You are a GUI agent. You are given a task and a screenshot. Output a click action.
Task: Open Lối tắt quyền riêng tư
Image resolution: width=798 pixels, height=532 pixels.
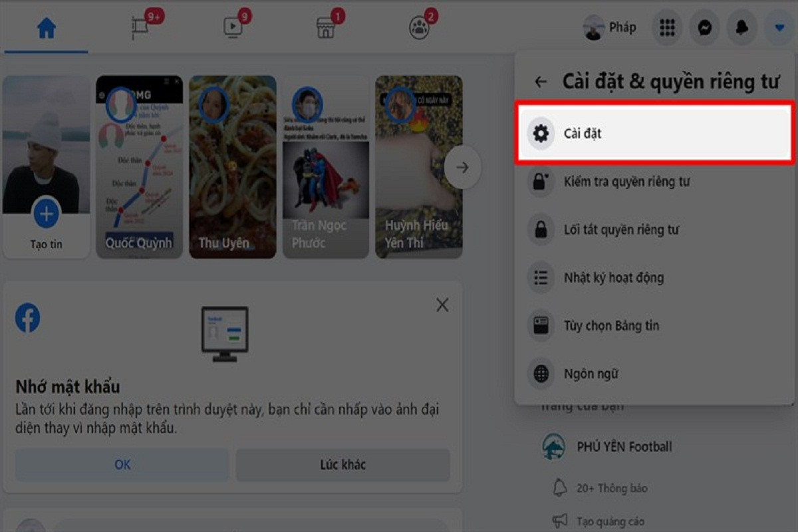point(655,230)
